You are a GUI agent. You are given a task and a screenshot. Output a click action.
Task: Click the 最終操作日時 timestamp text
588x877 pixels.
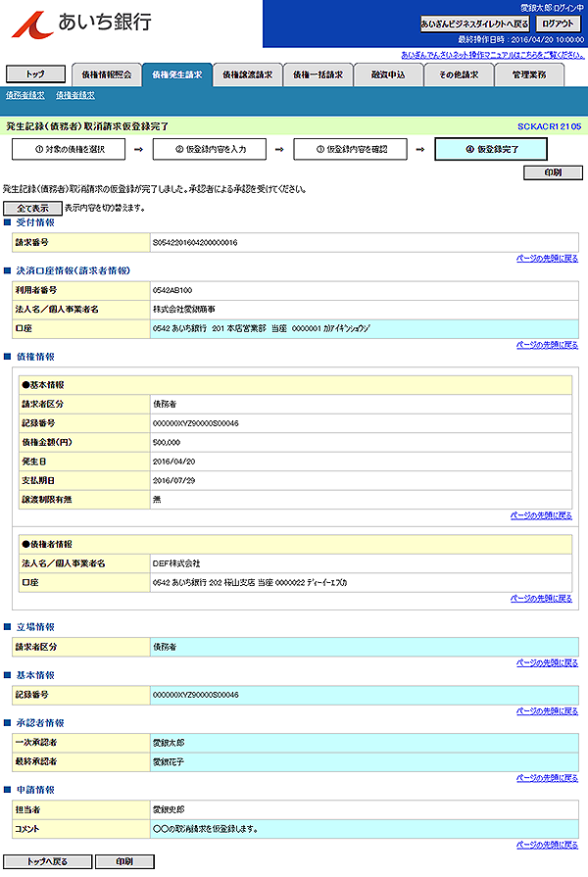(x=520, y=40)
